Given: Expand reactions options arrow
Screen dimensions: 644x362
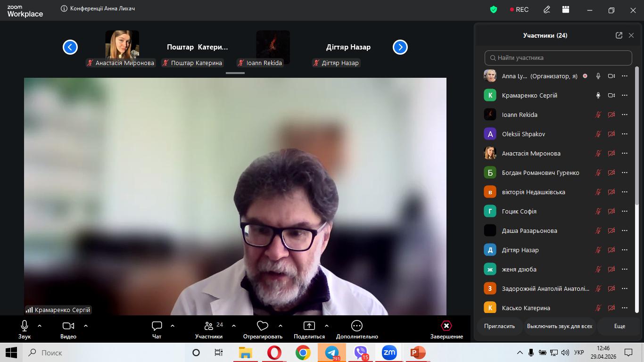Looking at the screenshot, I should coord(281,326).
